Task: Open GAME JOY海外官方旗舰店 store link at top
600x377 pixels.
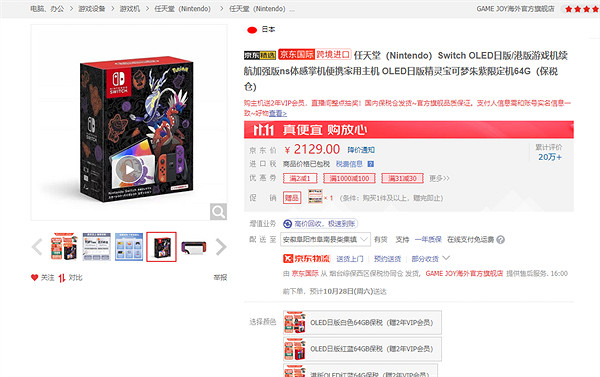Action: (x=515, y=8)
